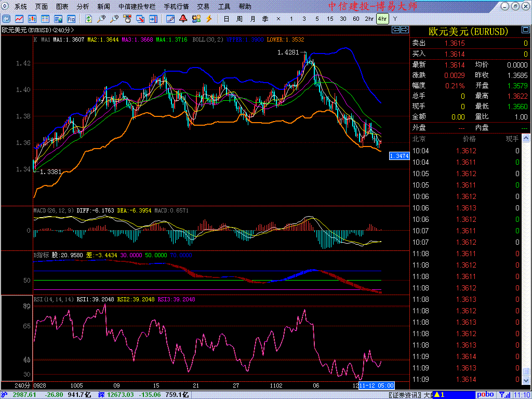The width and height of the screenshot is (532, 399).
Task: Open the drawing pencil tool icon
Action: (170, 19)
